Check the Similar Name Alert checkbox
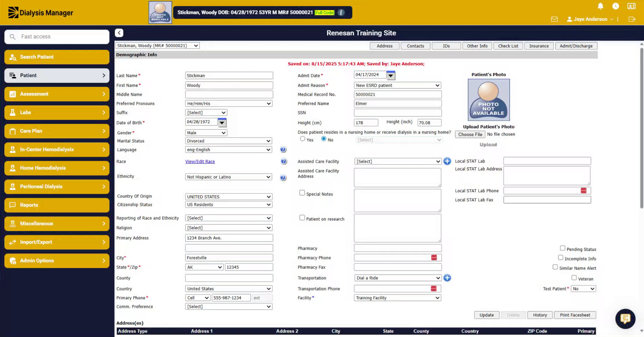The image size is (644, 337). point(555,267)
